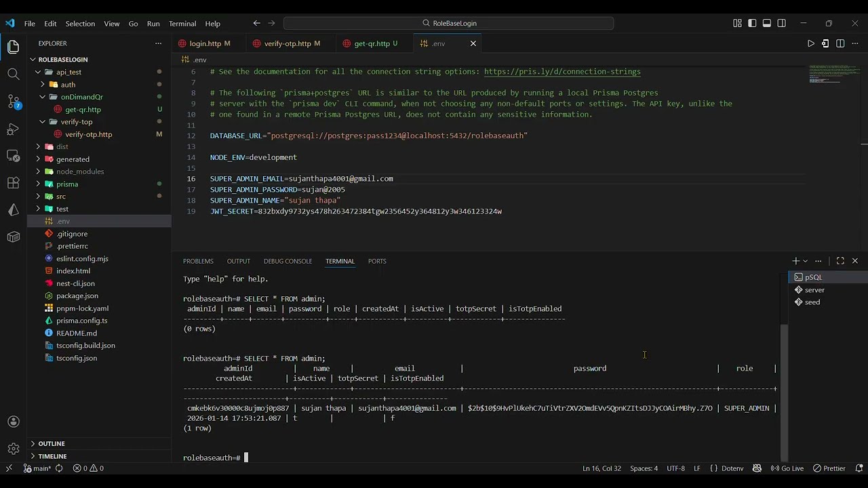Open the editor More Actions ellipsis
Viewport: 868px width, 488px height.
[855, 43]
